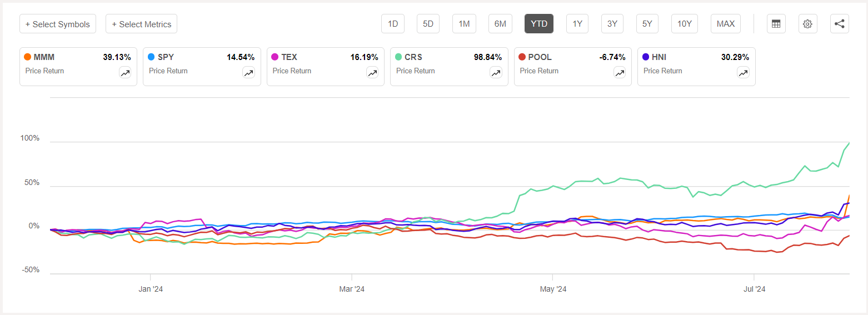Switch chart range to 1D
Viewport: 868px width, 315px height.
[393, 24]
